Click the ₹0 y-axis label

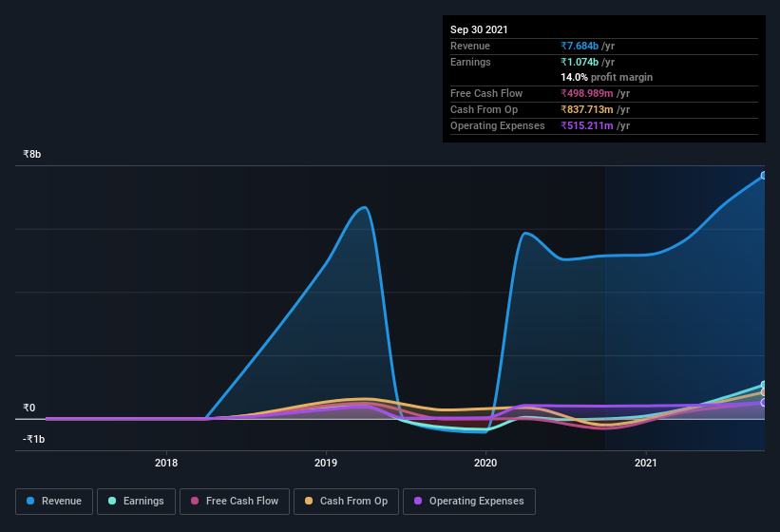click(x=29, y=408)
